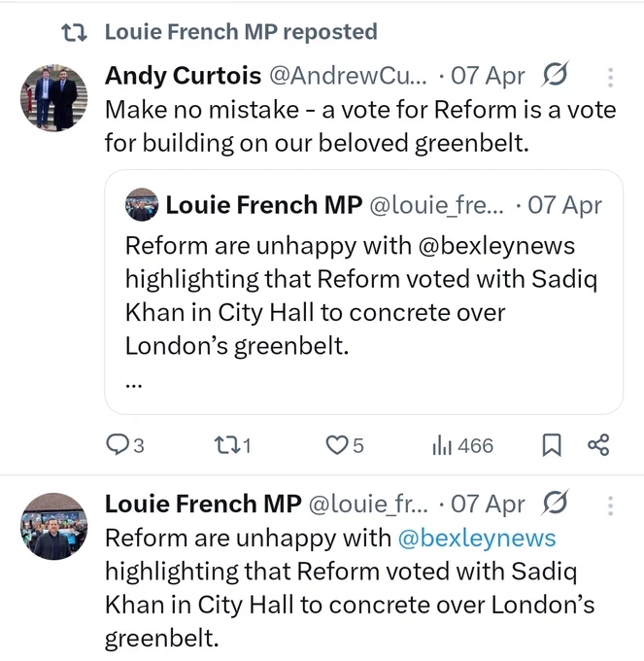Click the 'Louie French MP reposted' label
644x661 pixels.
pyautogui.click(x=241, y=32)
